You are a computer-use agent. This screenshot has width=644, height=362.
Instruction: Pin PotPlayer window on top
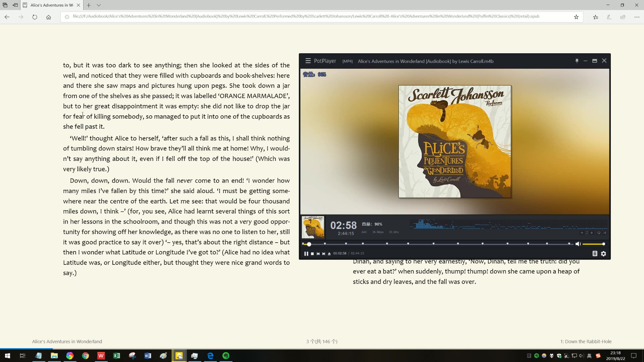click(577, 61)
